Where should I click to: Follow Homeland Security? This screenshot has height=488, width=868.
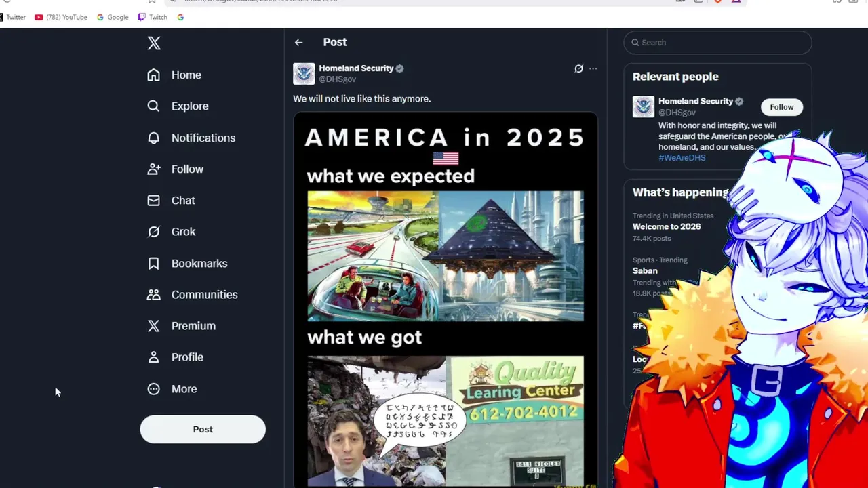tap(781, 107)
